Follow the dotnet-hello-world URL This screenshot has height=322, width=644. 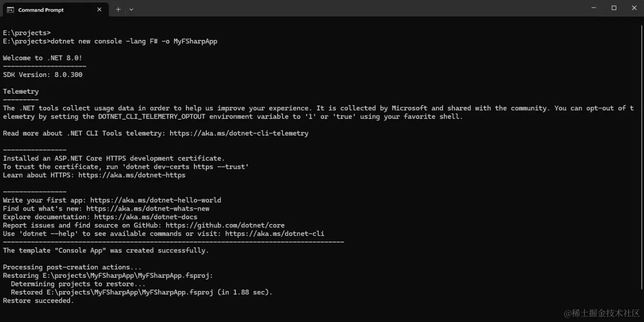[155, 200]
